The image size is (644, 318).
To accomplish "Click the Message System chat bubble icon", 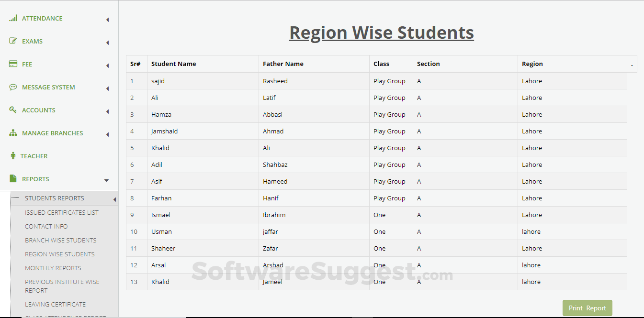I will (x=13, y=87).
